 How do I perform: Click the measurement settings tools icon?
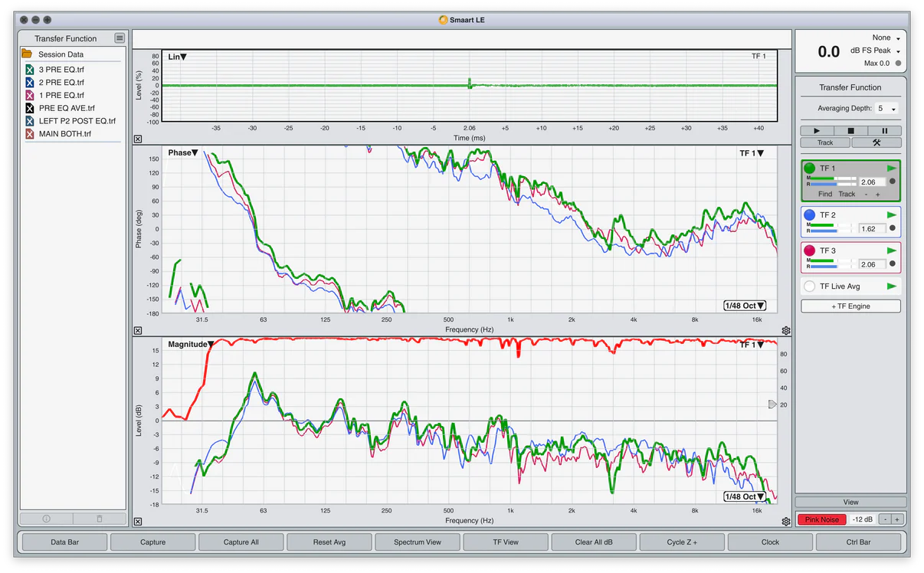876,142
